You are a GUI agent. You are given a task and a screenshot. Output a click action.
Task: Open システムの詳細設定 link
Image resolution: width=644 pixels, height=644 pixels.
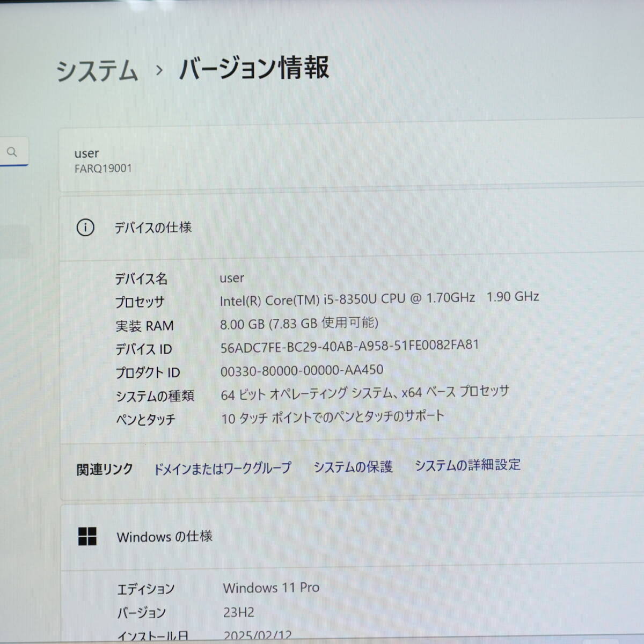tap(467, 465)
